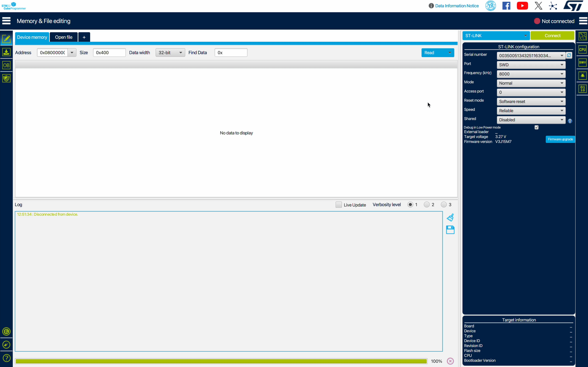Open the Option Bytes (OB) panel
588x367 pixels.
pos(6,65)
